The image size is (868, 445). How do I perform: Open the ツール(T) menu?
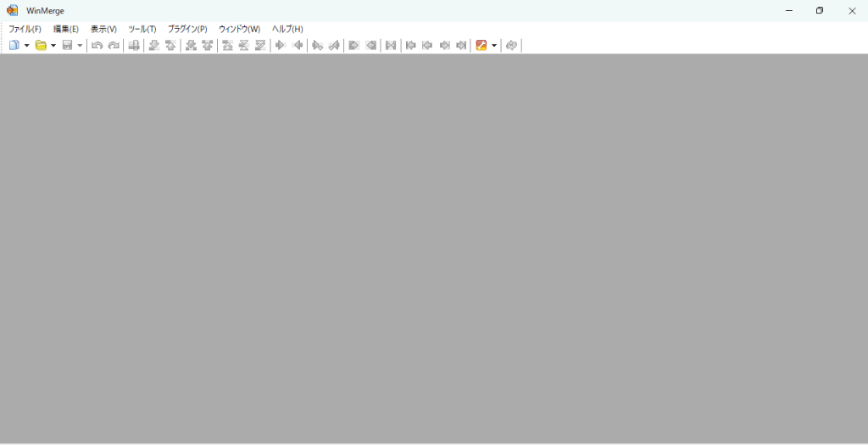pyautogui.click(x=142, y=29)
